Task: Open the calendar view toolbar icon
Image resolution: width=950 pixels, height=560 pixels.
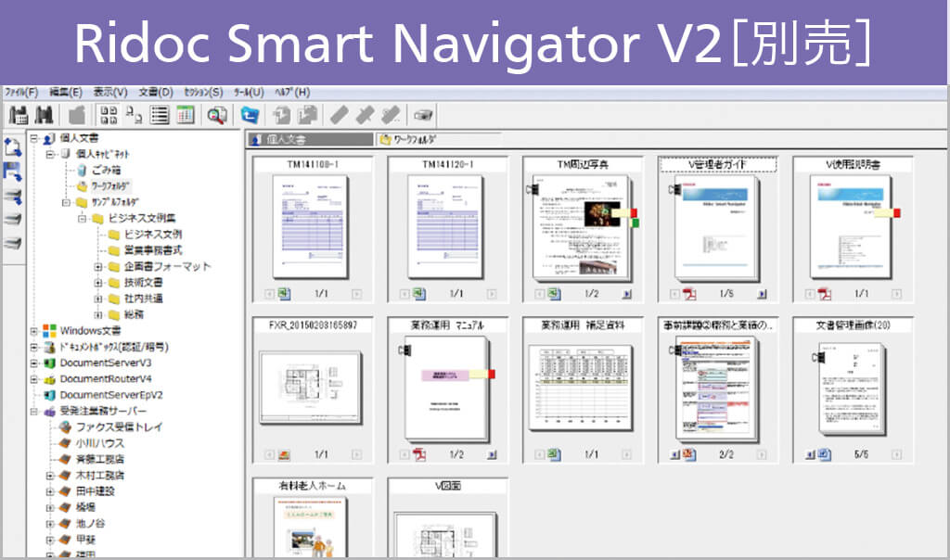Action: [185, 116]
